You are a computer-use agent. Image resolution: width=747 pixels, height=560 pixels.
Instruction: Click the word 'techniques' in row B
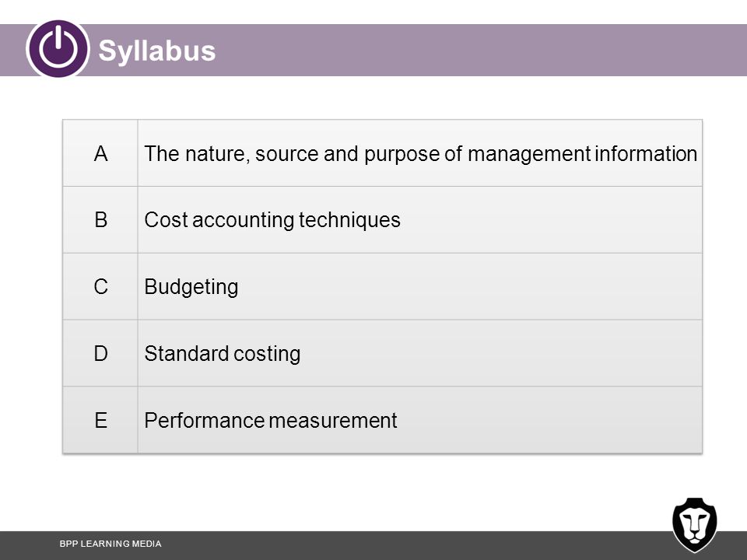(x=349, y=220)
